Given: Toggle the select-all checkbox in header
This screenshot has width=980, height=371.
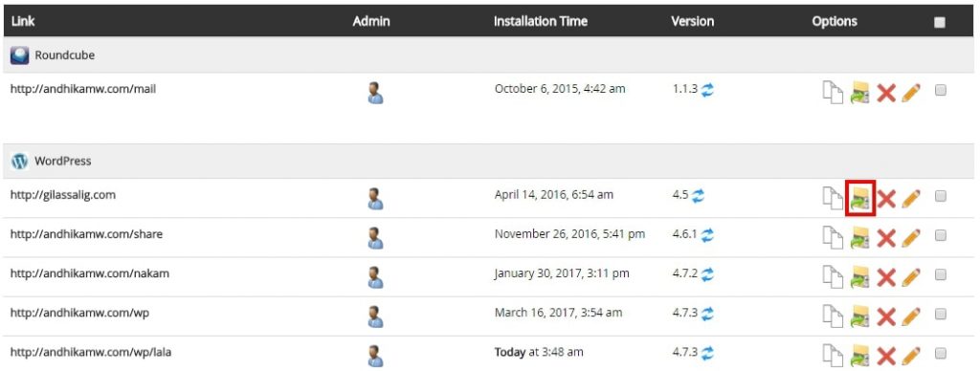Looking at the screenshot, I should [x=940, y=23].
